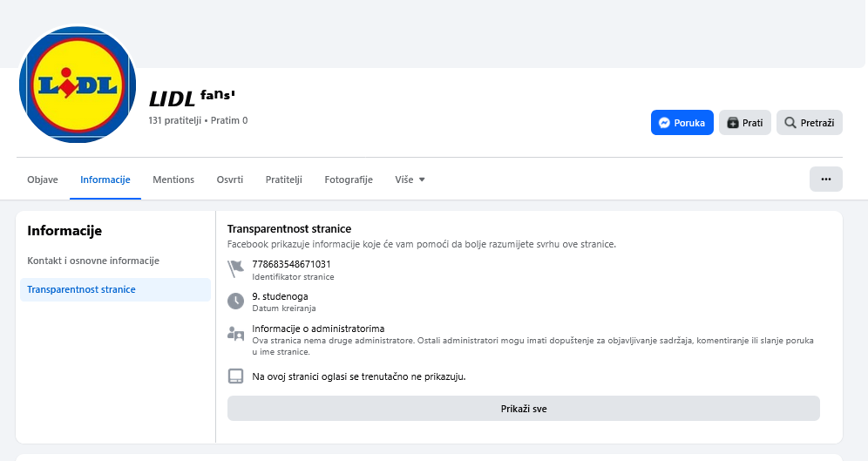This screenshot has height=461, width=868.
Task: Select the Informacije tab
Action: pos(105,180)
